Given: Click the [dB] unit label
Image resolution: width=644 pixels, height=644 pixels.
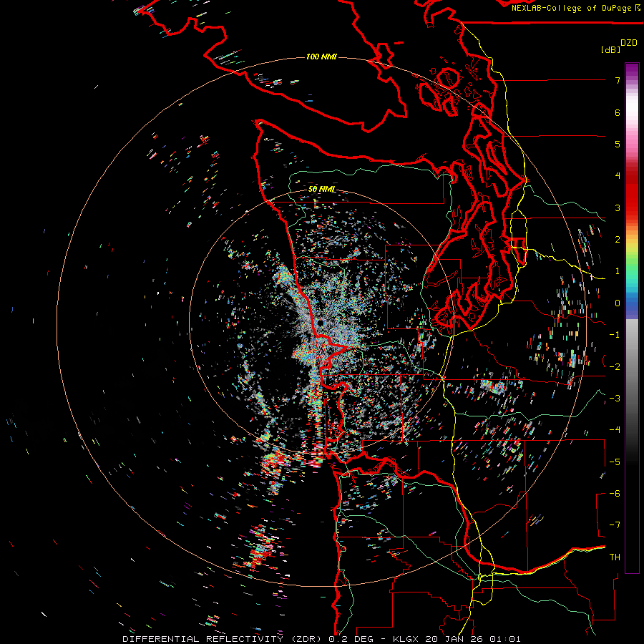Looking at the screenshot, I should click(611, 49).
